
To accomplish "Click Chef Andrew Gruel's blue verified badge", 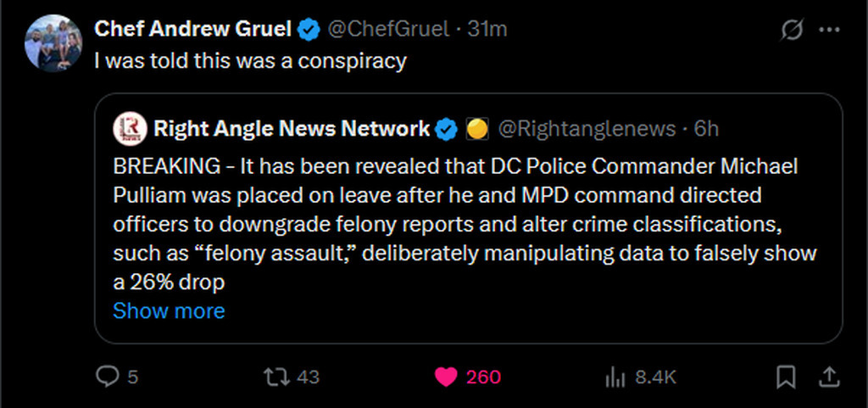I will tap(309, 30).
